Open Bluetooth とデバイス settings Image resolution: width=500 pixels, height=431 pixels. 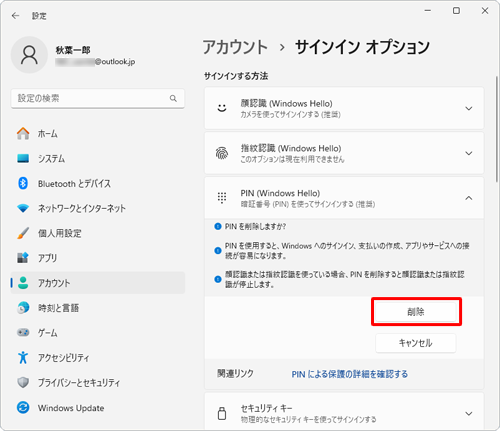[x=98, y=183]
